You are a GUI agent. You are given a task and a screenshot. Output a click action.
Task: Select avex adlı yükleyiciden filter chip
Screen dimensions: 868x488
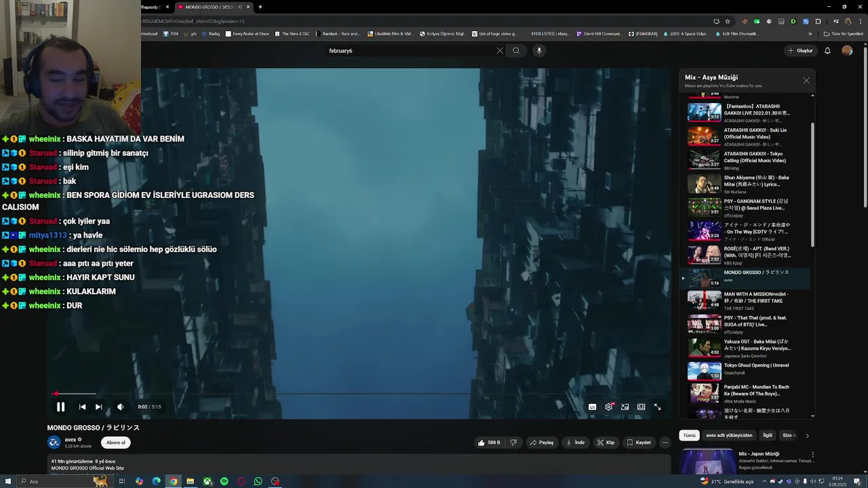(729, 435)
